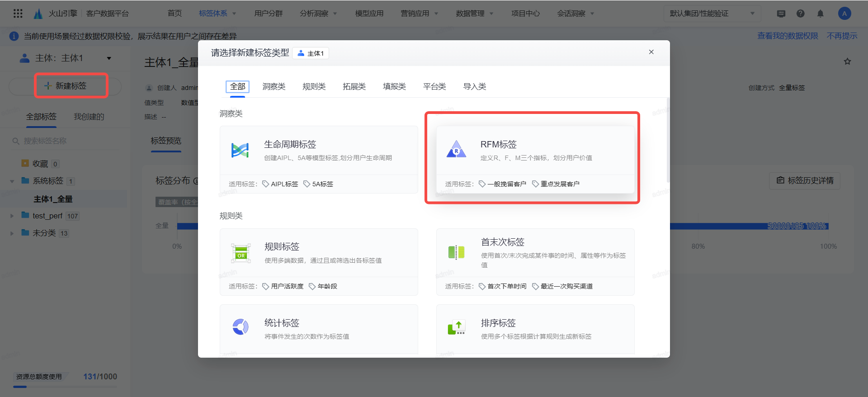Viewport: 868px width, 397px height.
Task: Click the sort tag icon
Action: tap(457, 327)
